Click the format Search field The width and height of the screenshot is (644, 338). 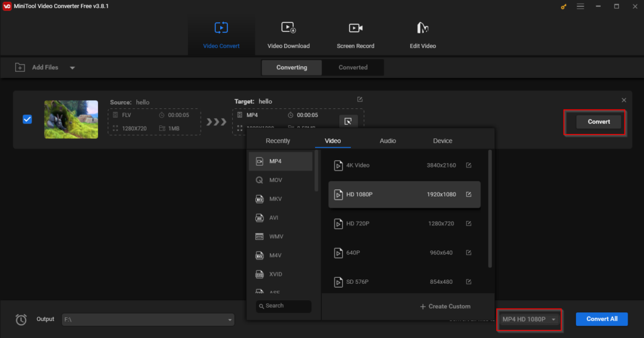tap(284, 306)
